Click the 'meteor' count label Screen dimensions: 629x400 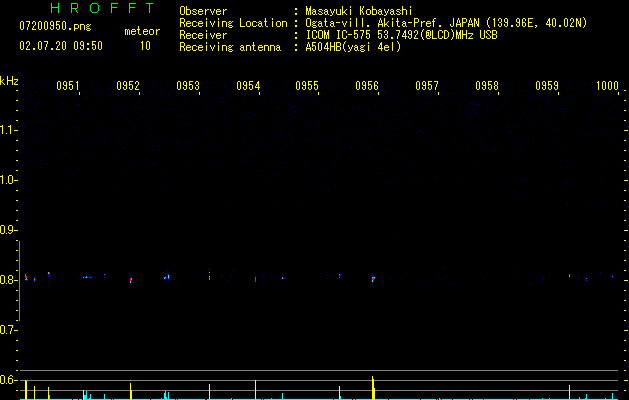[x=142, y=31]
